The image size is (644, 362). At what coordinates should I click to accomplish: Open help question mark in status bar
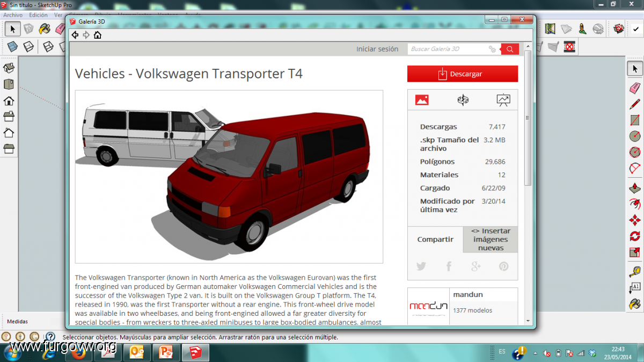pyautogui.click(x=50, y=337)
